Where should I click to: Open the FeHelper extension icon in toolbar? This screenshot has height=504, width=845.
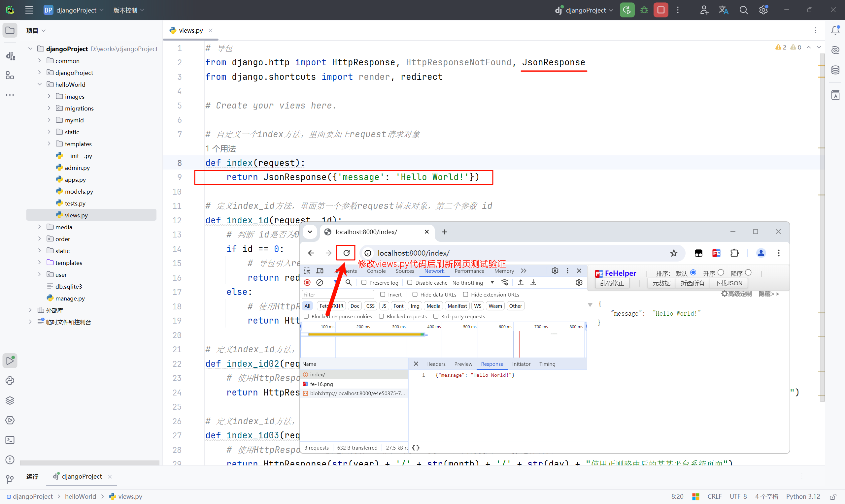pyautogui.click(x=716, y=253)
